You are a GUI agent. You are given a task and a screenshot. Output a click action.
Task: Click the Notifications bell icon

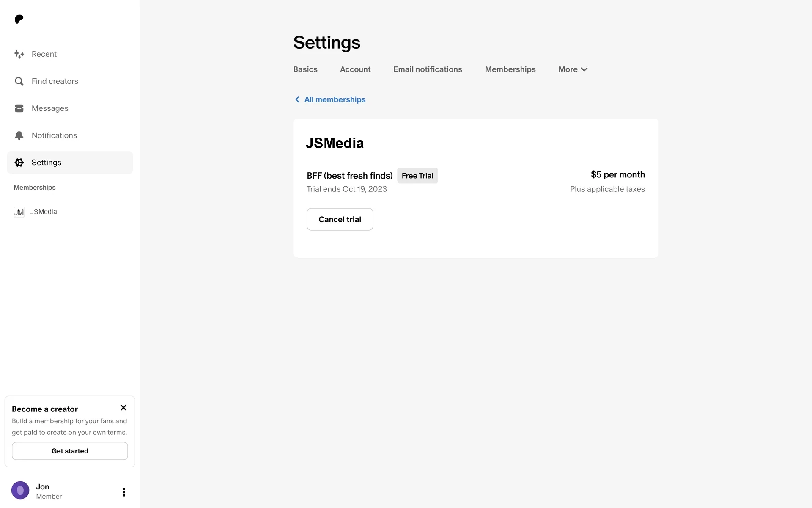19,135
